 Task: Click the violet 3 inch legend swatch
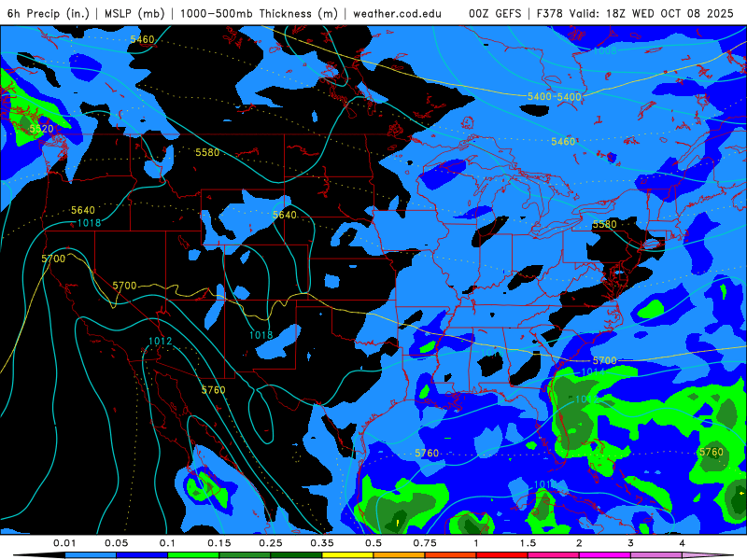656,555
